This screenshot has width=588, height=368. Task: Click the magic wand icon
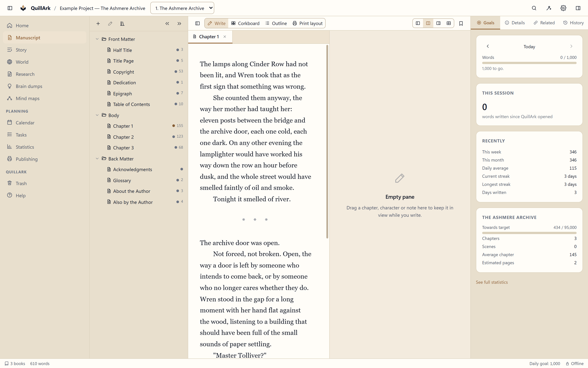click(549, 8)
